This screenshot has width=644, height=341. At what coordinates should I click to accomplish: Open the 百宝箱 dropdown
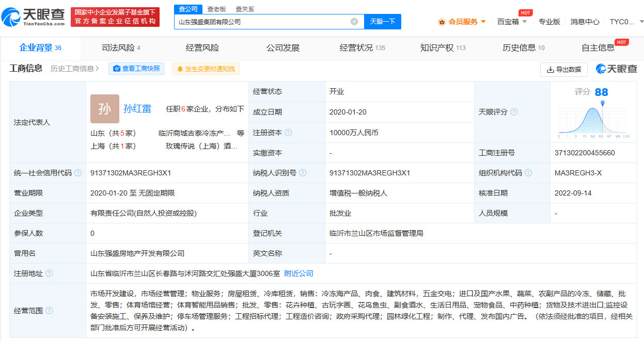coord(511,22)
